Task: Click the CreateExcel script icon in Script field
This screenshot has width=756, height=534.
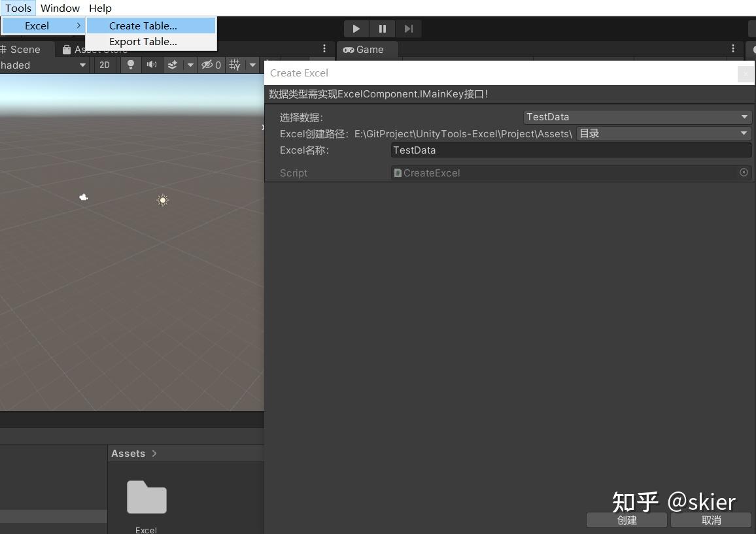Action: click(398, 173)
